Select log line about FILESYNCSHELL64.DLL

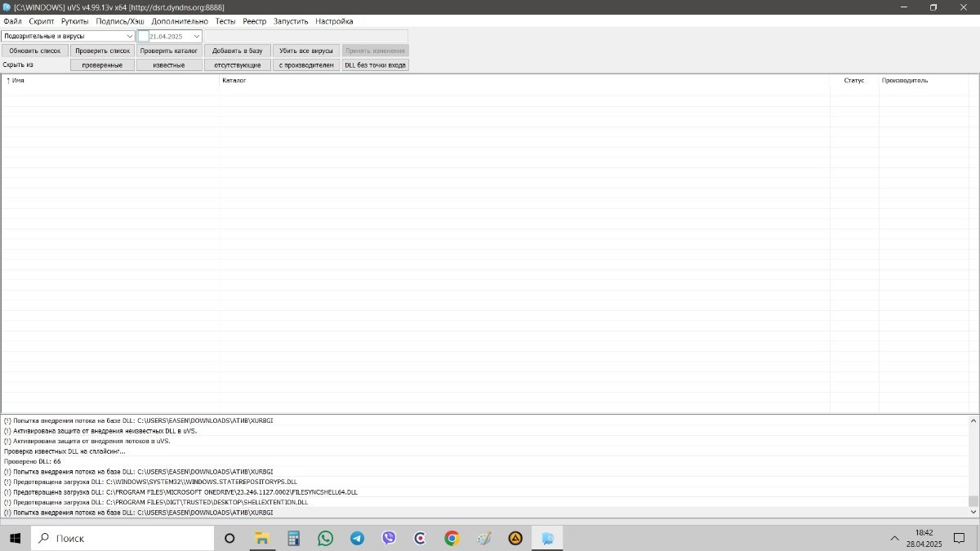[484, 492]
